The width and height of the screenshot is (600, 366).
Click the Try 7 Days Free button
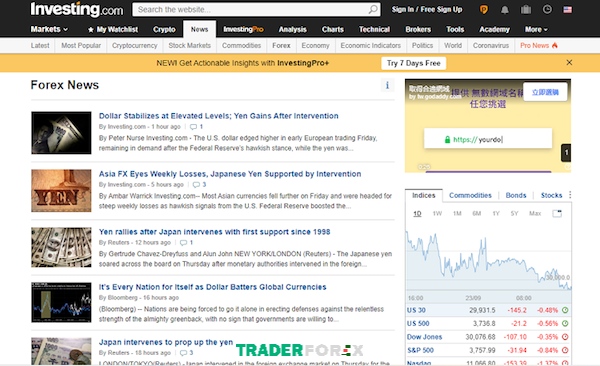414,63
